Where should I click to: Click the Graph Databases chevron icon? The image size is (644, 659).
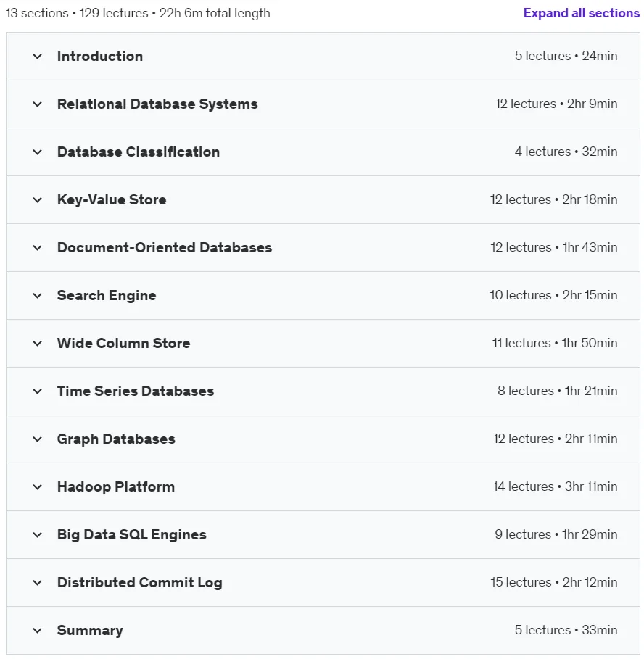[38, 439]
